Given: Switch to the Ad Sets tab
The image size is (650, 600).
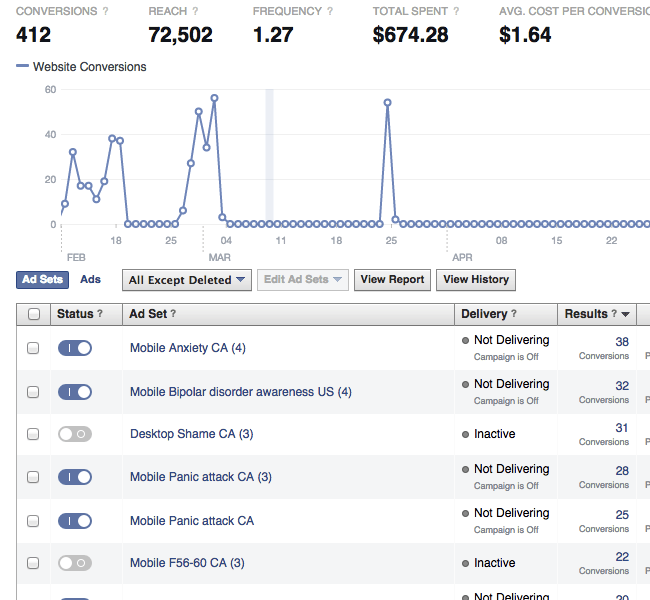Looking at the screenshot, I should pyautogui.click(x=42, y=280).
